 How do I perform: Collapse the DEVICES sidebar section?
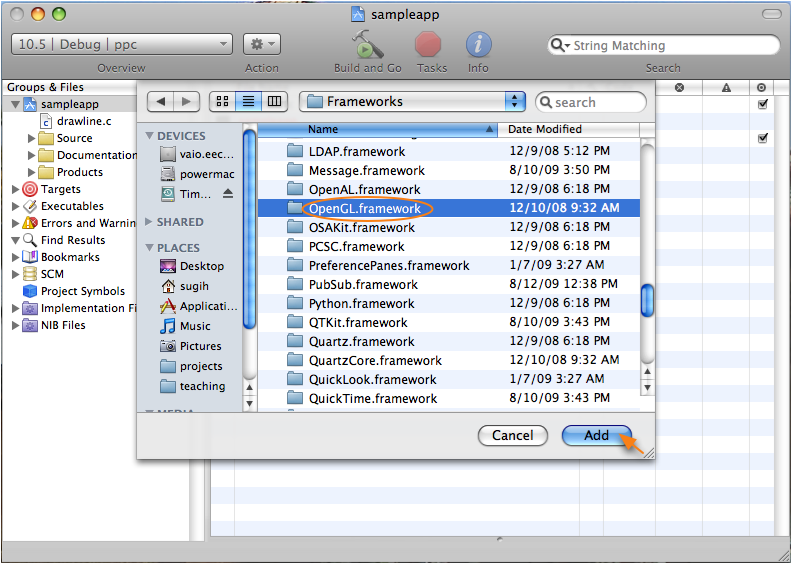150,136
